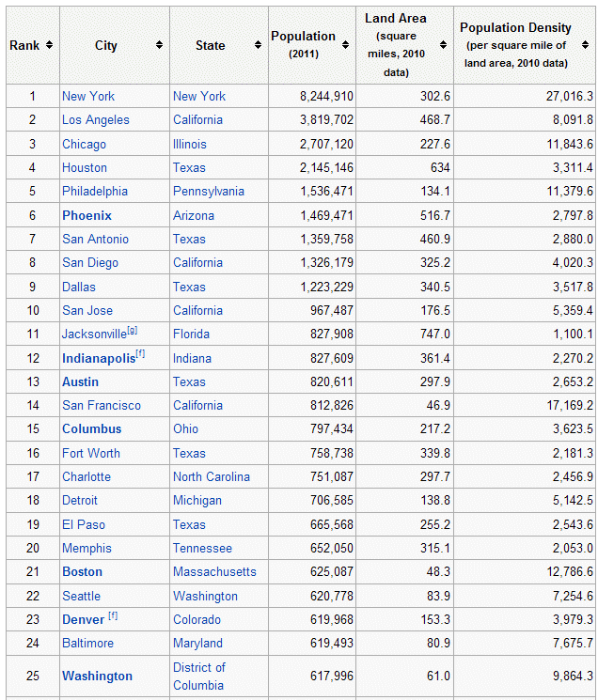Open footnote [g] next to Jacksonville
The image size is (598, 700).
[133, 331]
